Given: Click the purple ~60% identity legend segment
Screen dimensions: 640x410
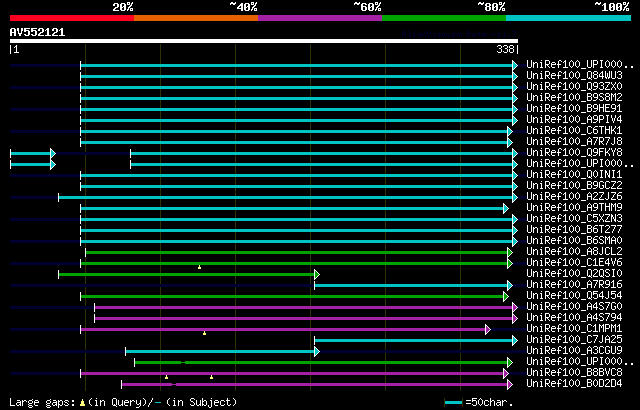Looking at the screenshot, I should click(x=320, y=18).
